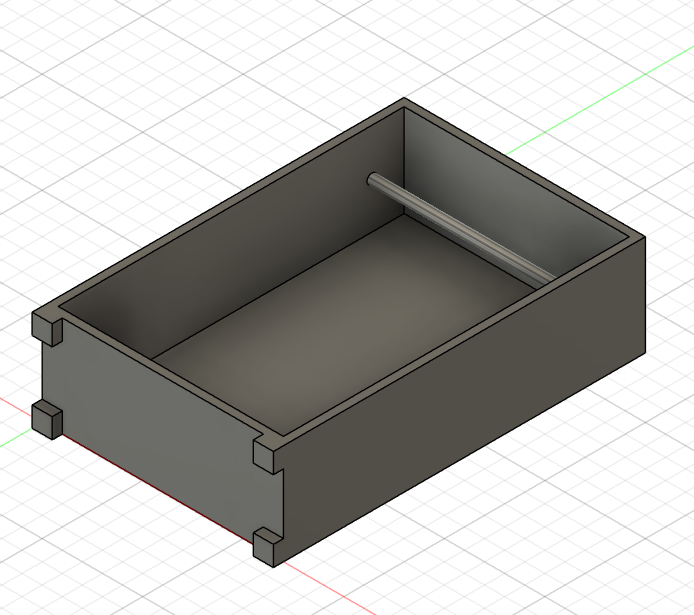Select the lower-right corner tab on front panel

pos(268,547)
